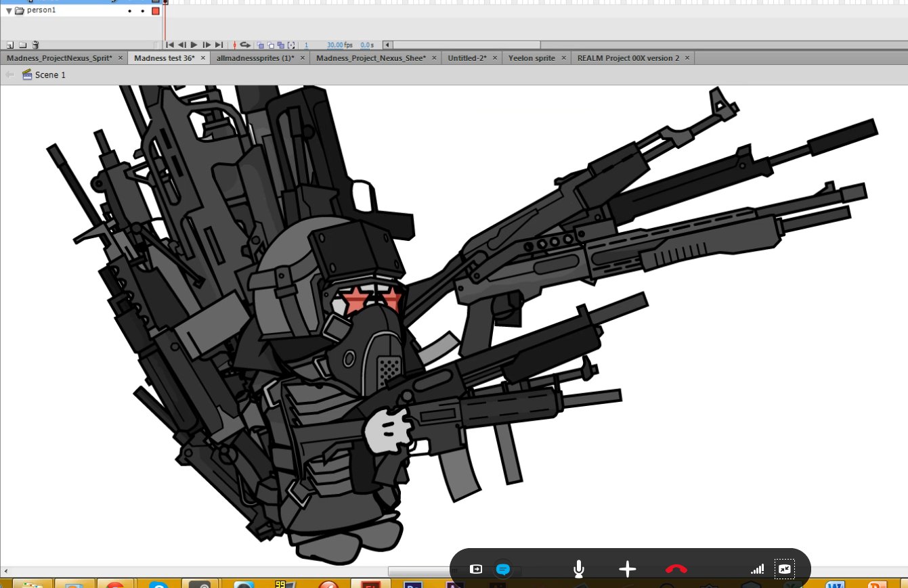Play the timeline animation
908x588 pixels.
[194, 45]
